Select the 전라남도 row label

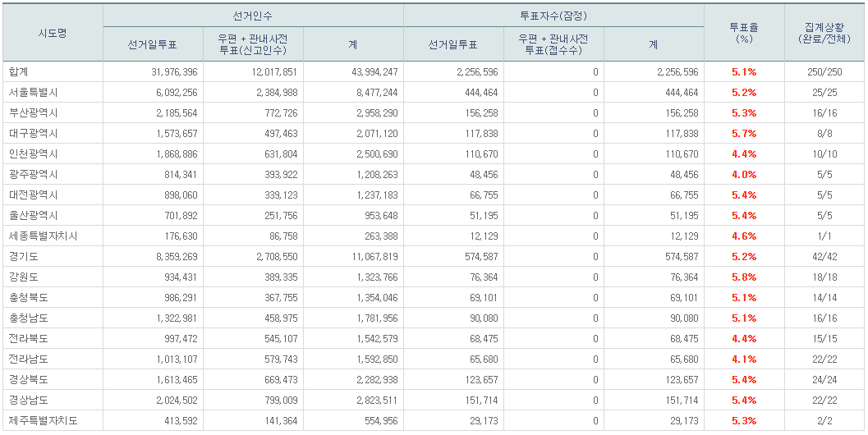tap(28, 359)
